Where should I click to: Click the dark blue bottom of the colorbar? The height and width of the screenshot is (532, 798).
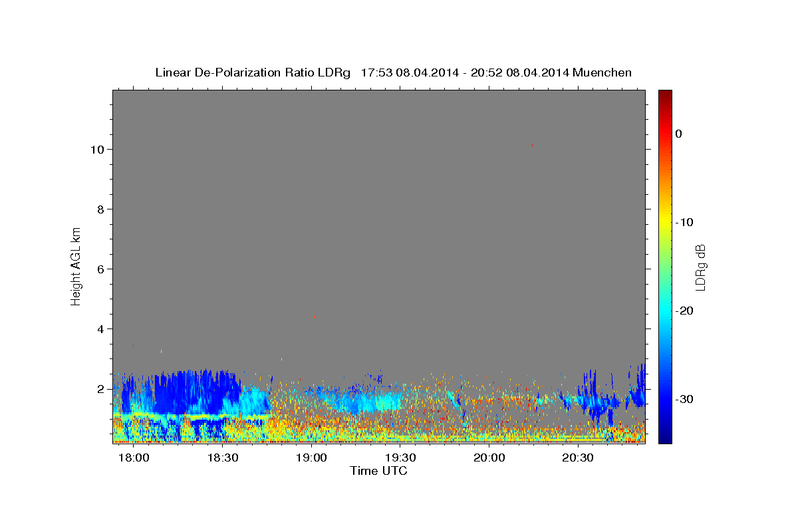pos(665,436)
